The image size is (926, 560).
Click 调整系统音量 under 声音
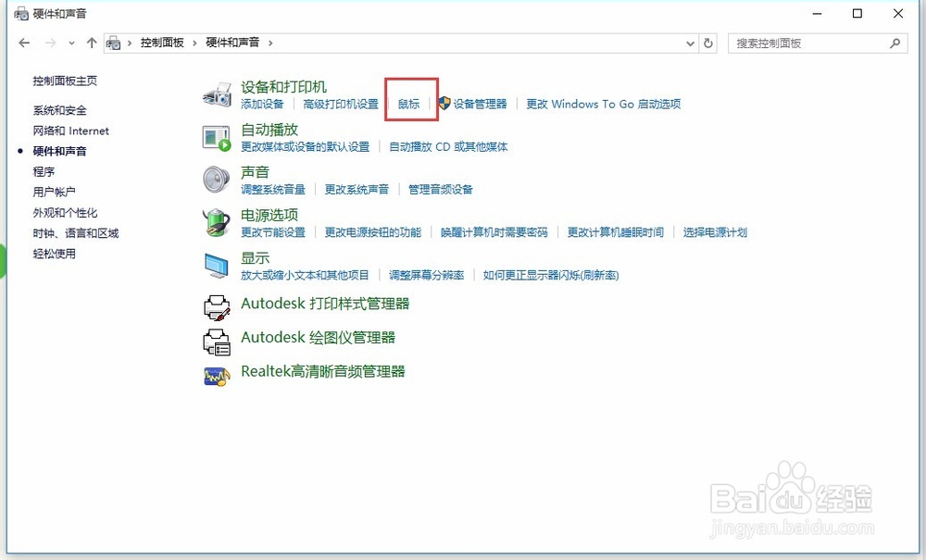coord(275,189)
